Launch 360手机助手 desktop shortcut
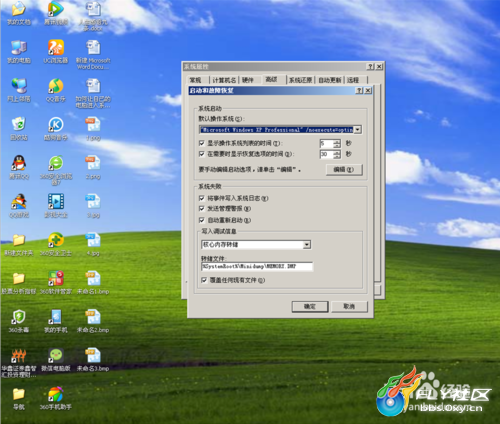This screenshot has height=424, width=500. pos(56,394)
